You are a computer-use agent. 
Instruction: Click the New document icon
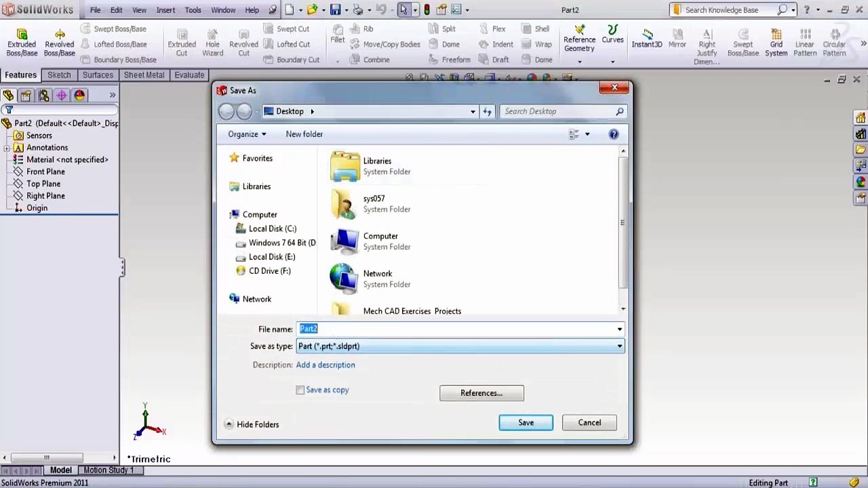(290, 10)
